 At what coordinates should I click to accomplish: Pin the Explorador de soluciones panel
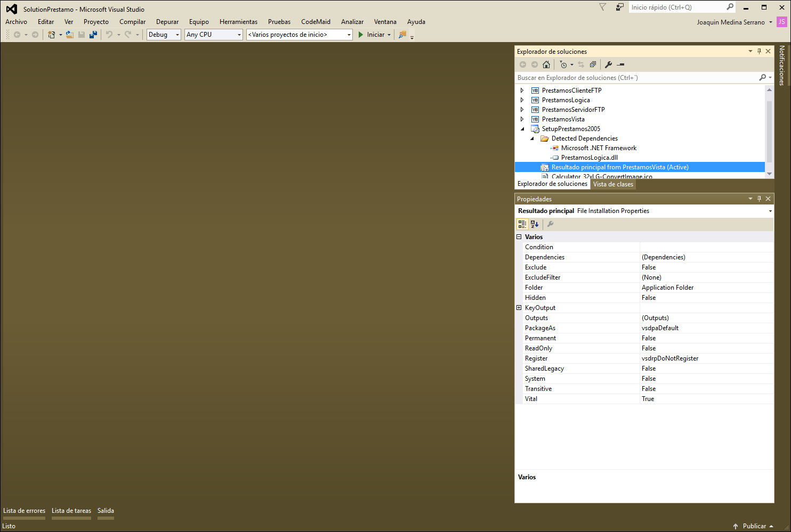760,51
